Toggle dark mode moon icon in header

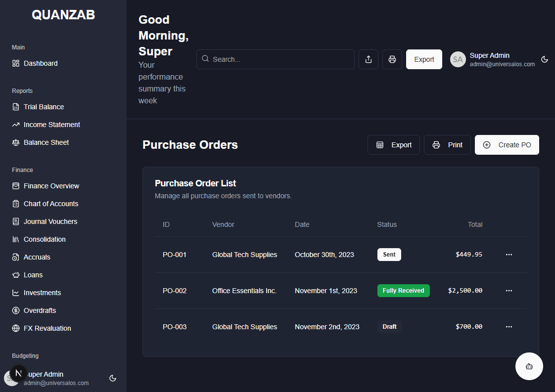545,59
